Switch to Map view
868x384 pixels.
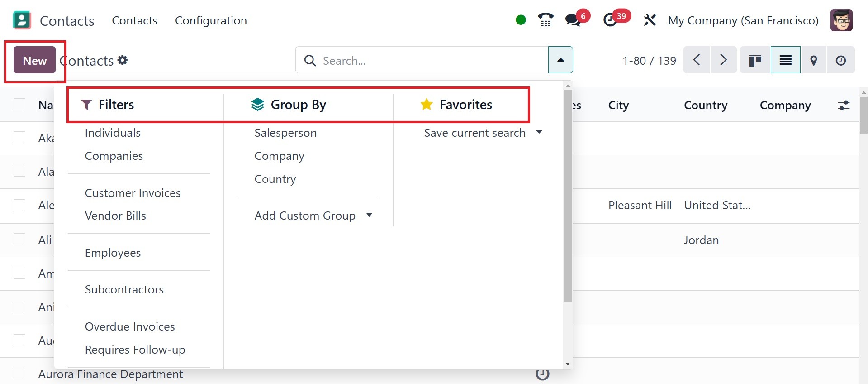(813, 60)
